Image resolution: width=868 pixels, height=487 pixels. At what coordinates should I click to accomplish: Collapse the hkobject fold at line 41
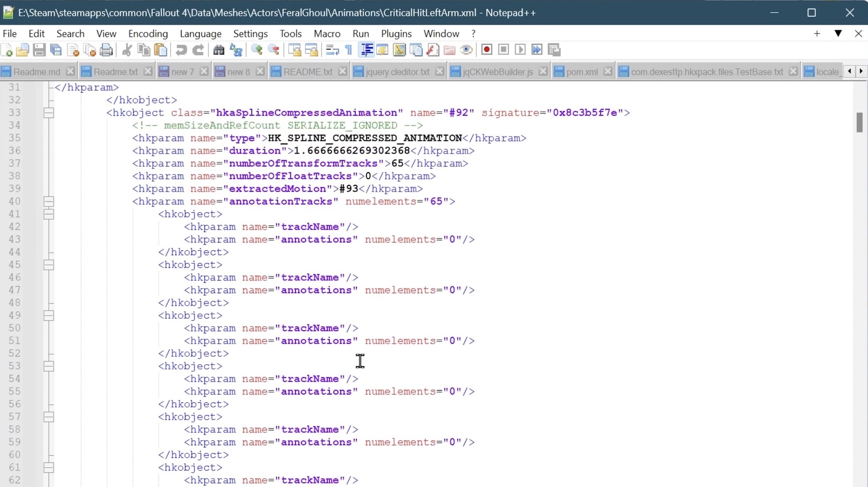point(49,214)
